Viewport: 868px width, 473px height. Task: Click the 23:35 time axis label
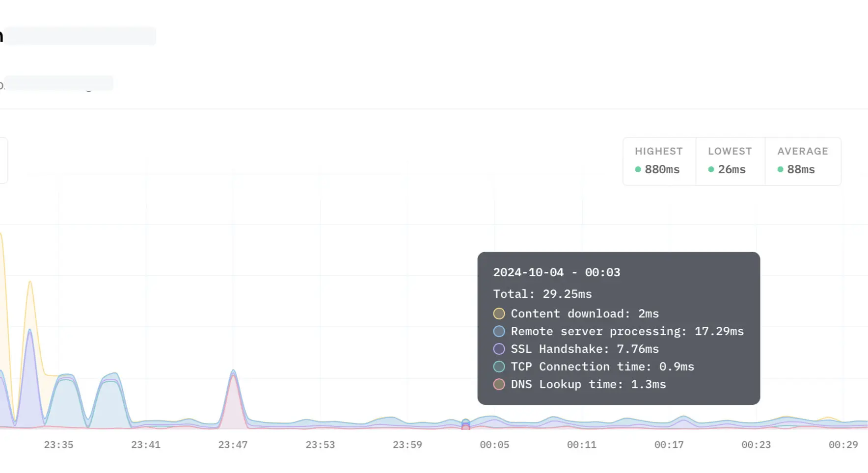pyautogui.click(x=58, y=445)
